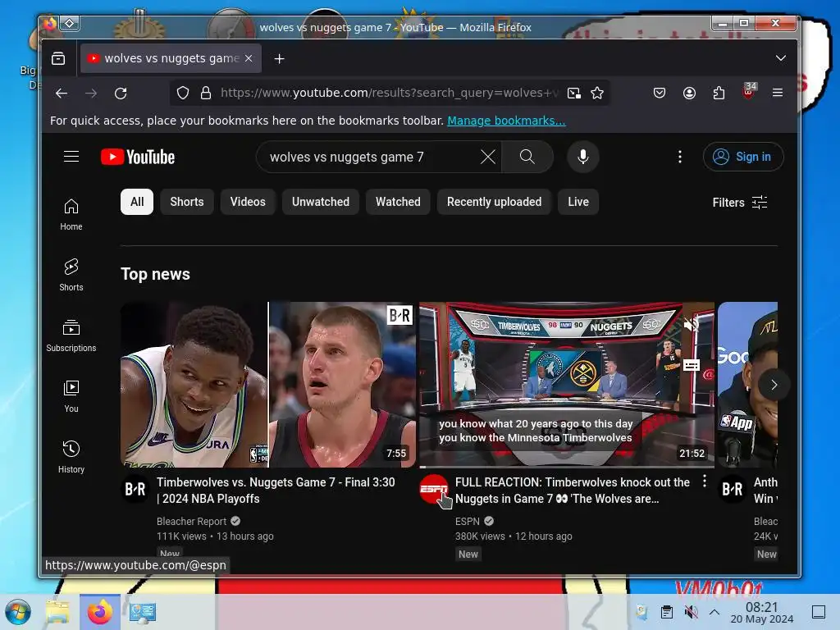Open the ESPN channel name link
Viewport: 840px width, 630px height.
(x=467, y=521)
